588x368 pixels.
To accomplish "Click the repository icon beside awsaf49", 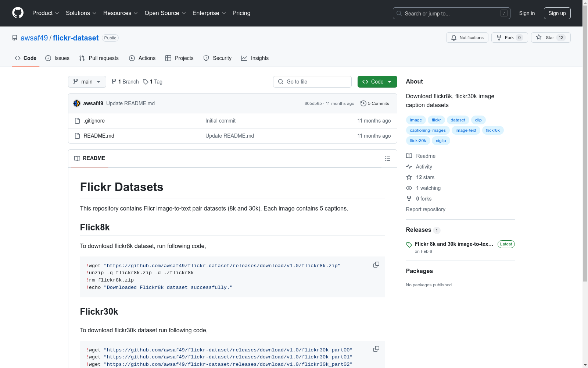I will pos(15,38).
